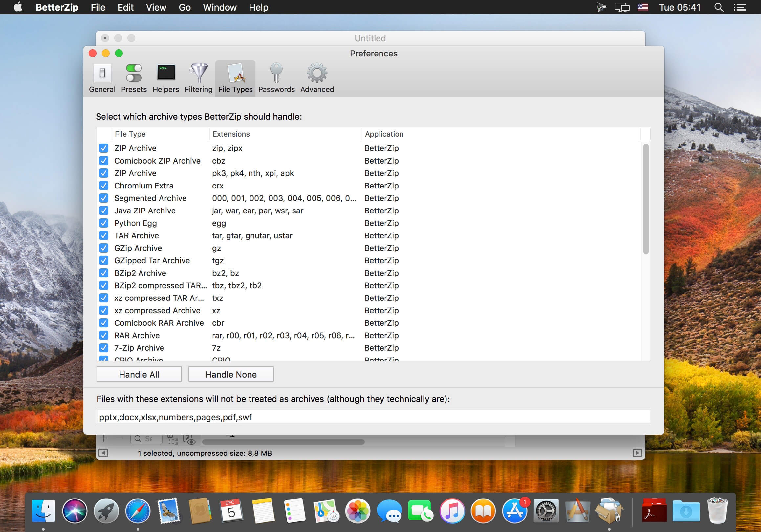
Task: Click the Handle None button
Action: (230, 374)
